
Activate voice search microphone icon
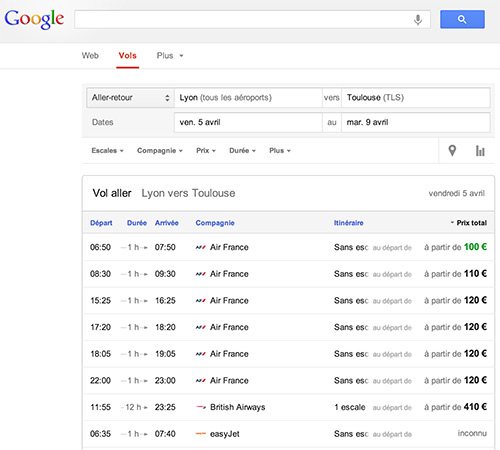(x=418, y=20)
